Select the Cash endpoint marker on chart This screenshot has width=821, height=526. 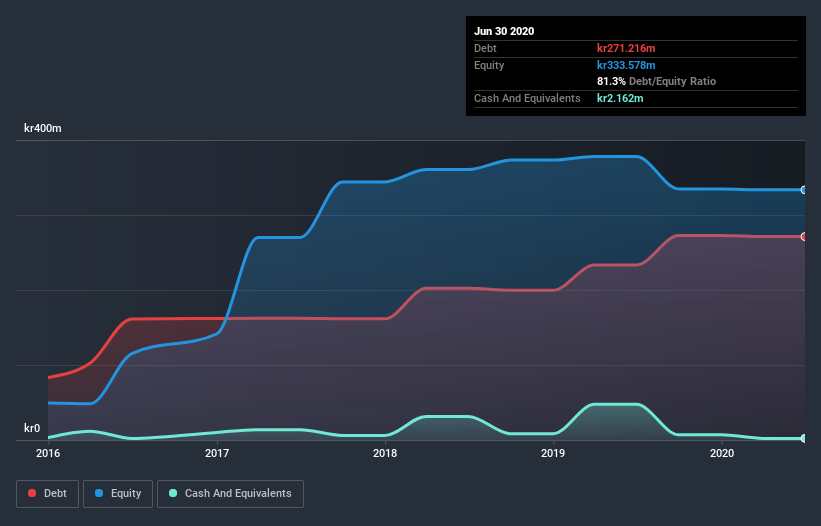804,438
